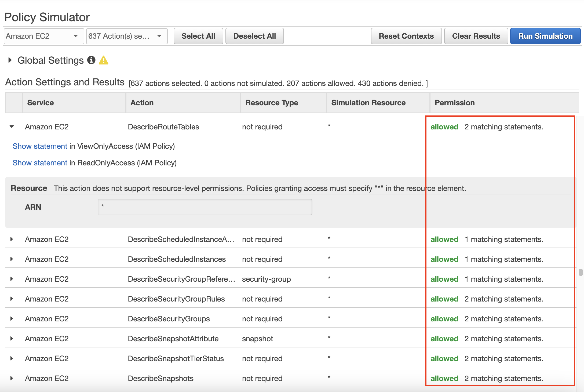This screenshot has width=584, height=392.
Task: Collapse the DescribeRouteTables row
Action: click(x=12, y=127)
